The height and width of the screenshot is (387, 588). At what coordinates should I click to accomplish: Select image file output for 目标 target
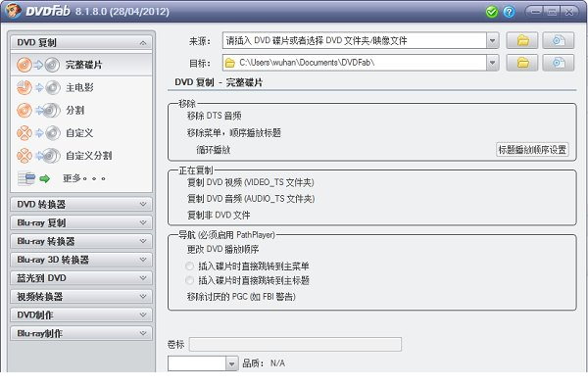pos(559,63)
